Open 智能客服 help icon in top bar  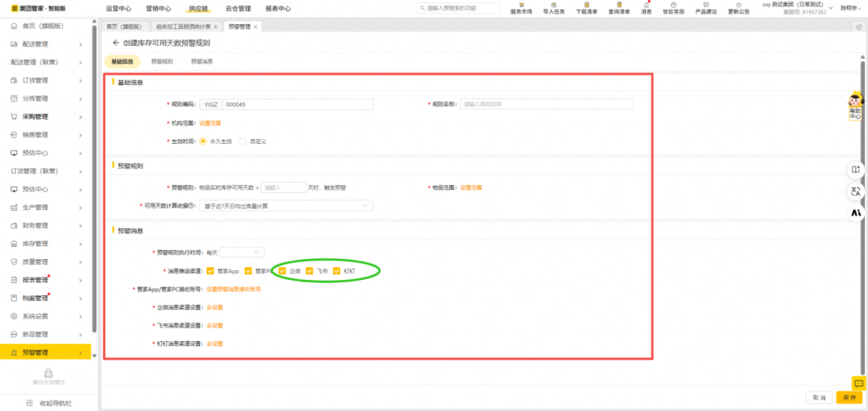pyautogui.click(x=673, y=4)
